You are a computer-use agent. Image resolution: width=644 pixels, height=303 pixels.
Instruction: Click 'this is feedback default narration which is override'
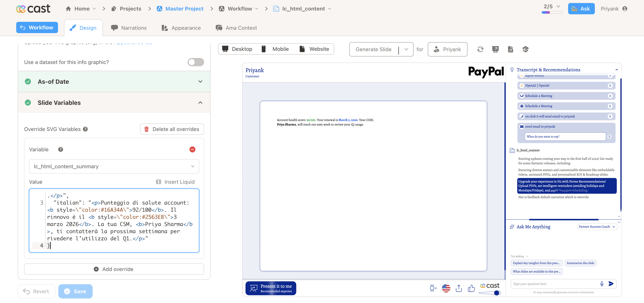point(553,197)
